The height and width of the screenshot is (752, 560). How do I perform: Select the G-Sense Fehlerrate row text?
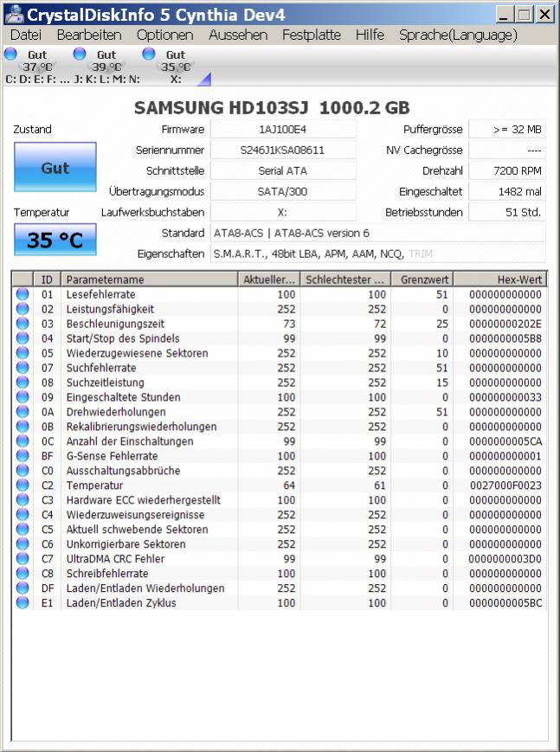(112, 455)
